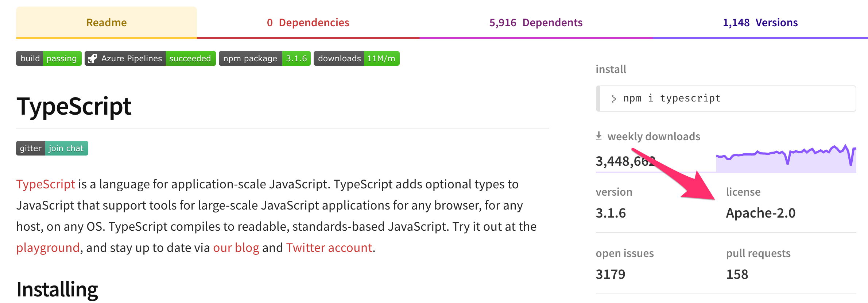The width and height of the screenshot is (868, 303).
Task: Click the pull requests label
Action: coord(758,253)
